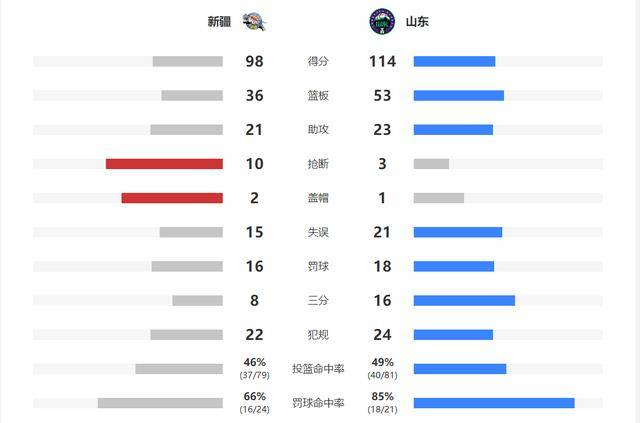Click the Xinjiang team logo icon
Image resolution: width=640 pixels, height=423 pixels.
coord(254,22)
